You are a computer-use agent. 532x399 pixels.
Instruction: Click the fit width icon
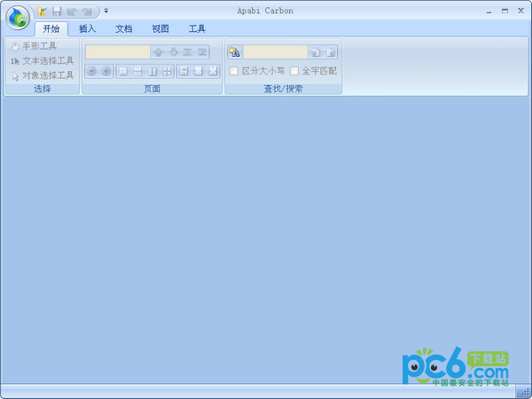[198, 71]
